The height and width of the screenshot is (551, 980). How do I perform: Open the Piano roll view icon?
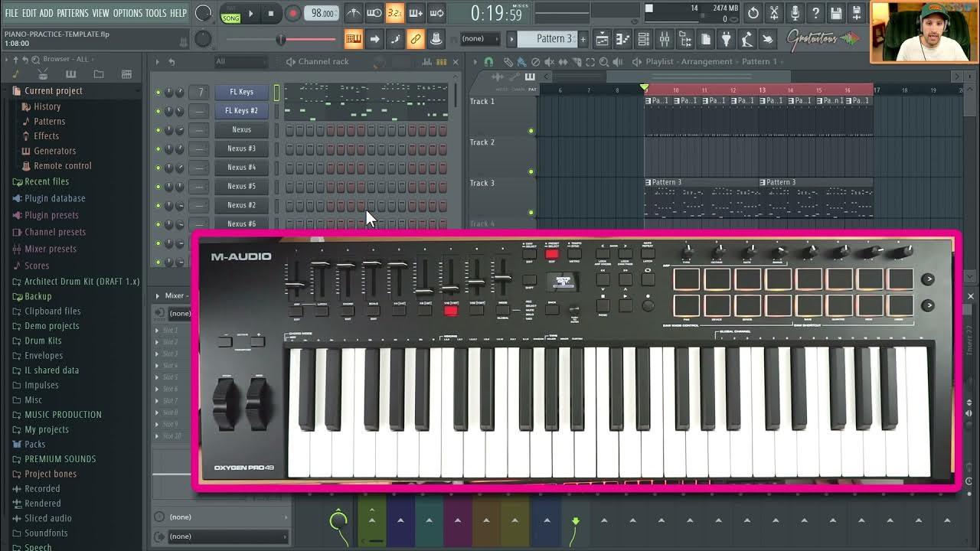623,39
